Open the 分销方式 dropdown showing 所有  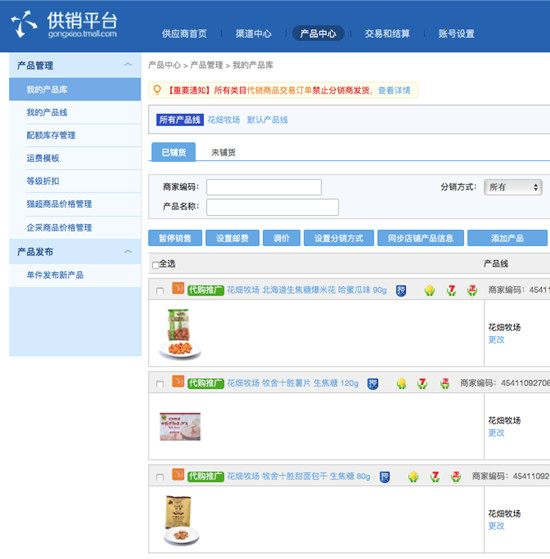click(513, 187)
